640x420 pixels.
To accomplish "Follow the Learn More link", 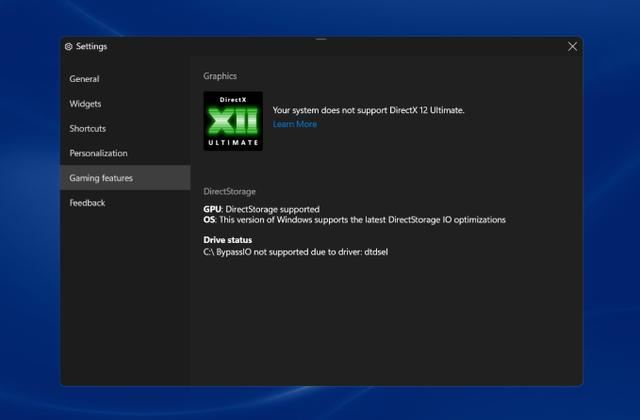I will (x=294, y=124).
